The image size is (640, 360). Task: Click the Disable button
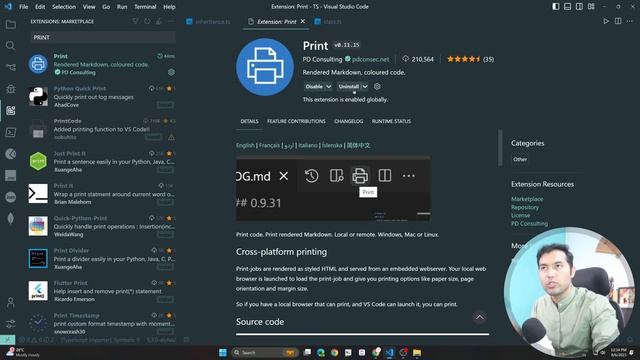click(314, 87)
